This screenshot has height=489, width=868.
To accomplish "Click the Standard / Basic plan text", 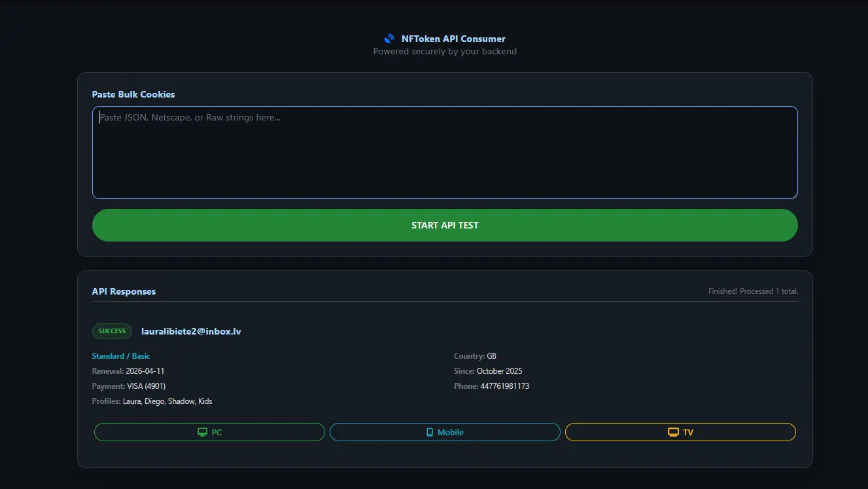I will point(121,356).
